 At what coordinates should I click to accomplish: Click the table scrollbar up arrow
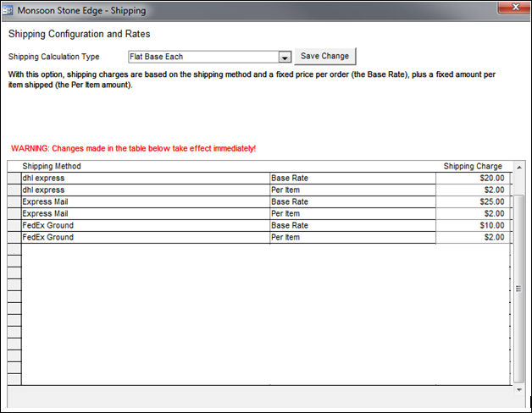(518, 166)
